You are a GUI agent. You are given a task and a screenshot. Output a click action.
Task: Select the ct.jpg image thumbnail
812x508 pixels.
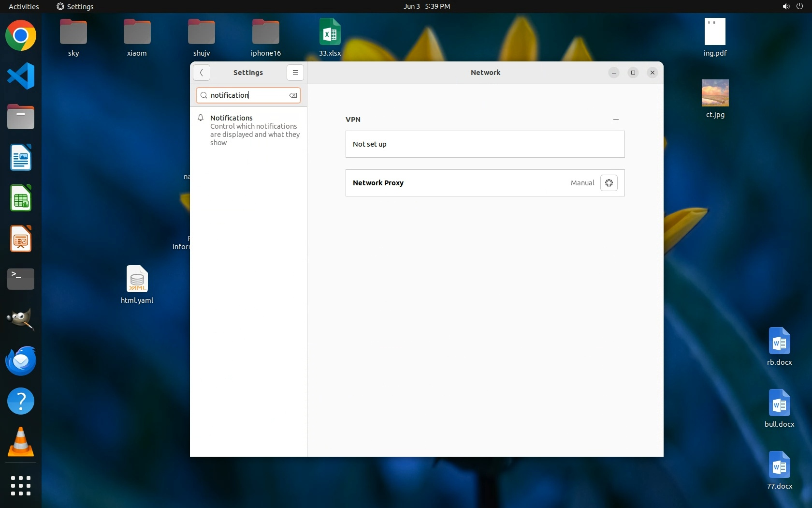(715, 93)
